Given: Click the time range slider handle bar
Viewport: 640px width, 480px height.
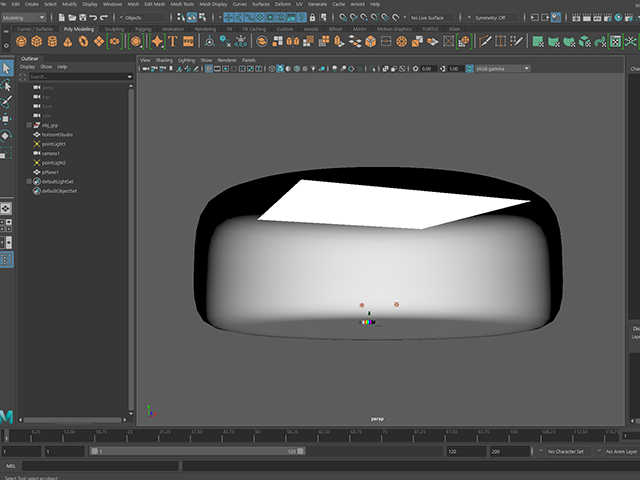Looking at the screenshot, I should pyautogui.click(x=198, y=451).
